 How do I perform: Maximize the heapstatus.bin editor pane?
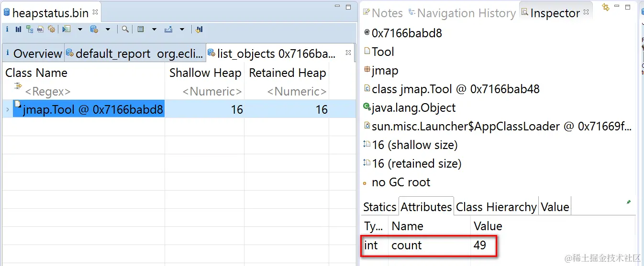click(x=349, y=7)
